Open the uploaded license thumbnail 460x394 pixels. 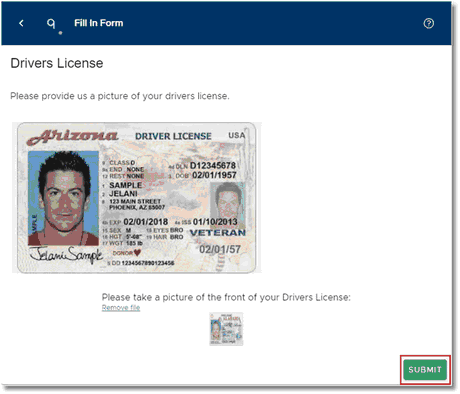click(226, 329)
